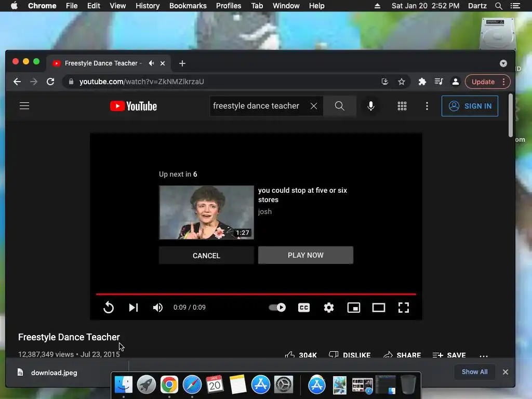Open the Bookmarks menu
Screen dimensions: 532x399
point(188,6)
